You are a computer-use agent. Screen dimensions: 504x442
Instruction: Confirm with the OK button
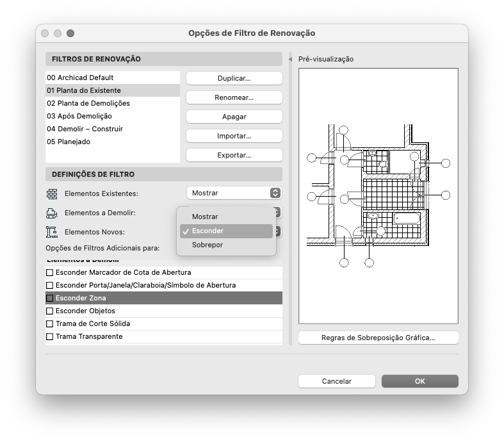click(x=419, y=381)
